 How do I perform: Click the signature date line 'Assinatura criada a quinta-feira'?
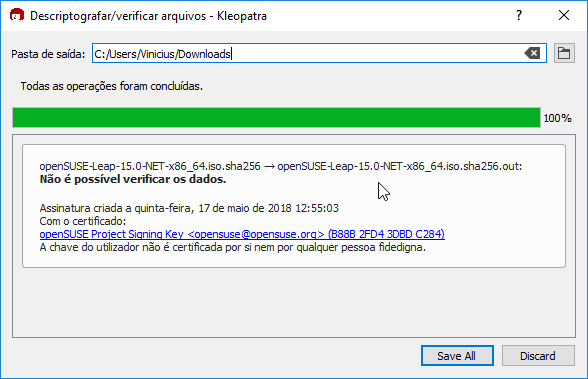click(189, 208)
